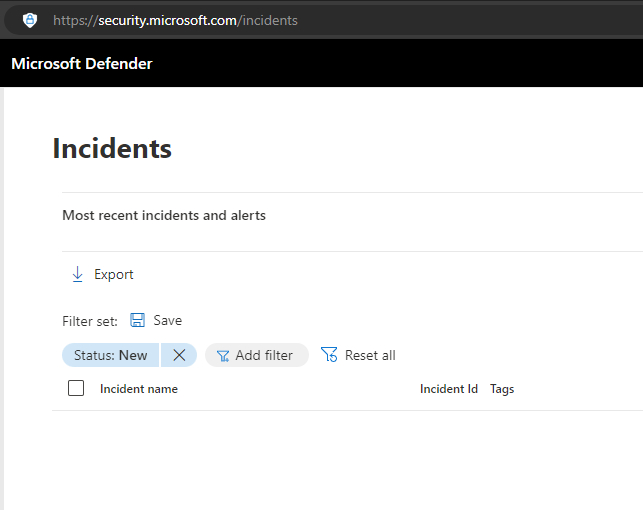Viewport: 643px width, 510px height.
Task: Click the Tags column header
Action: click(x=502, y=389)
